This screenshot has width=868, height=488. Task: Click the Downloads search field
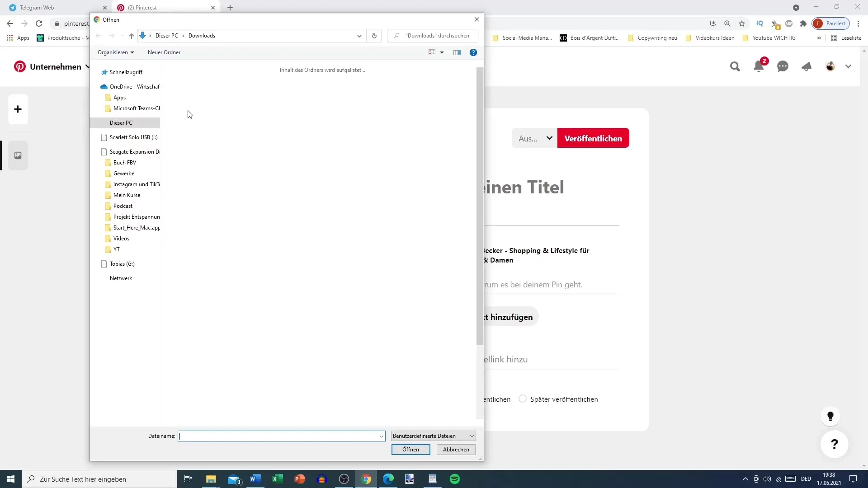433,36
